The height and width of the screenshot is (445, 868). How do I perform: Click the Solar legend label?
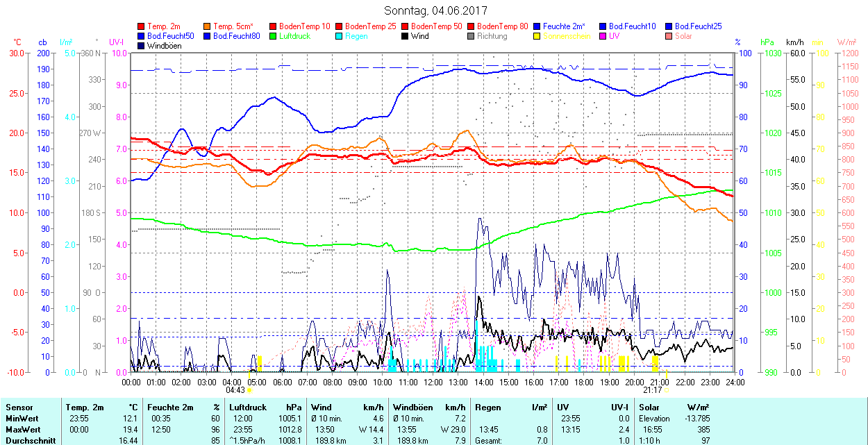click(683, 36)
